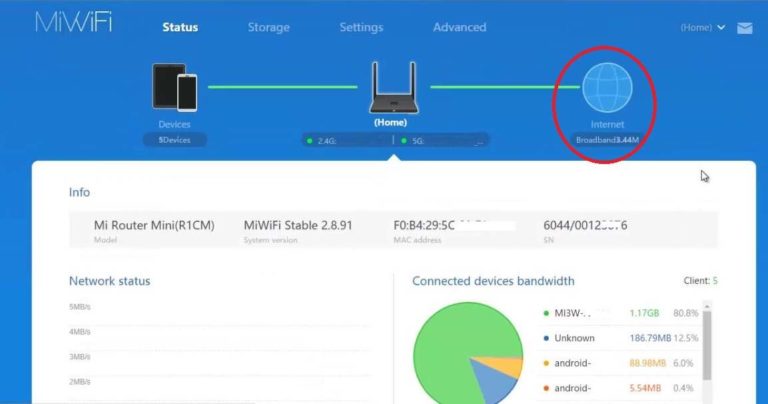Open the mail envelope icon
The height and width of the screenshot is (404, 768).
point(744,28)
